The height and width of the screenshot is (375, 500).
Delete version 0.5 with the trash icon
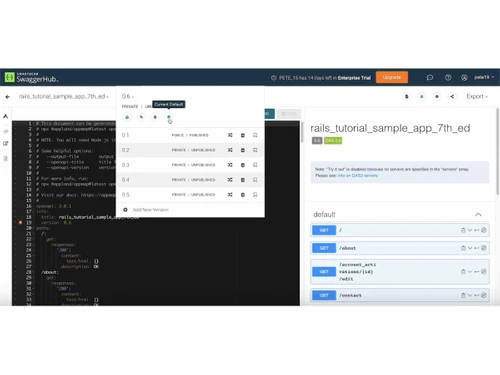coord(243,195)
